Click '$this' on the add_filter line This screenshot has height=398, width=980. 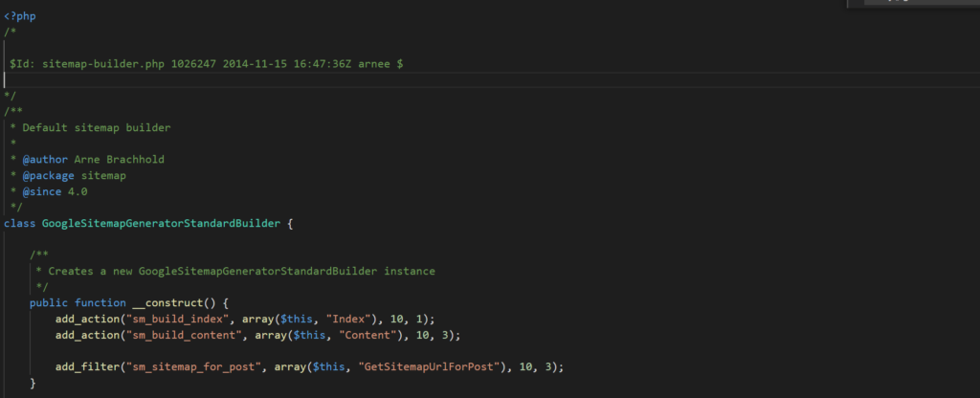[328, 367]
